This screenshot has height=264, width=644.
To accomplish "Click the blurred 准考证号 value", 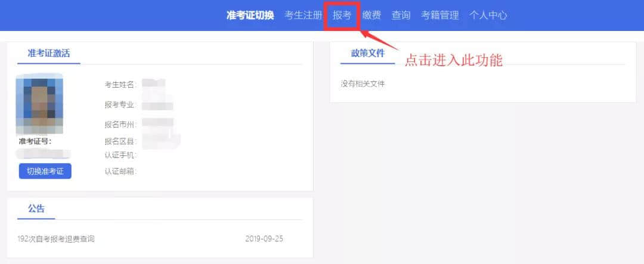I will (x=44, y=154).
